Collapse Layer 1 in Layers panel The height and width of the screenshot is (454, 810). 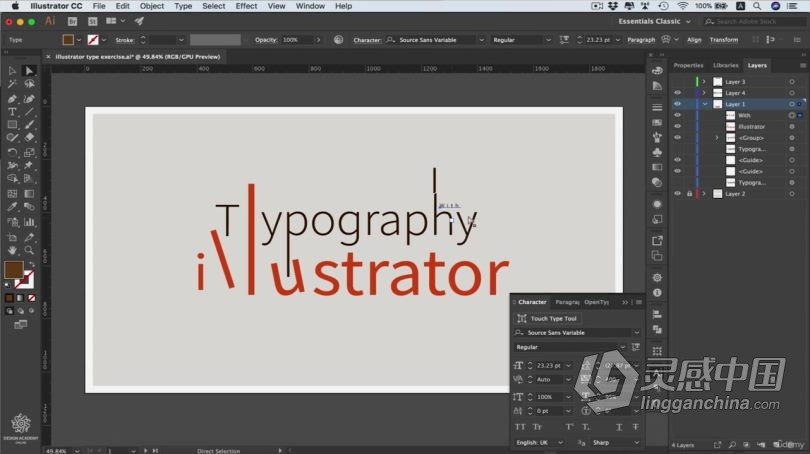click(x=705, y=104)
